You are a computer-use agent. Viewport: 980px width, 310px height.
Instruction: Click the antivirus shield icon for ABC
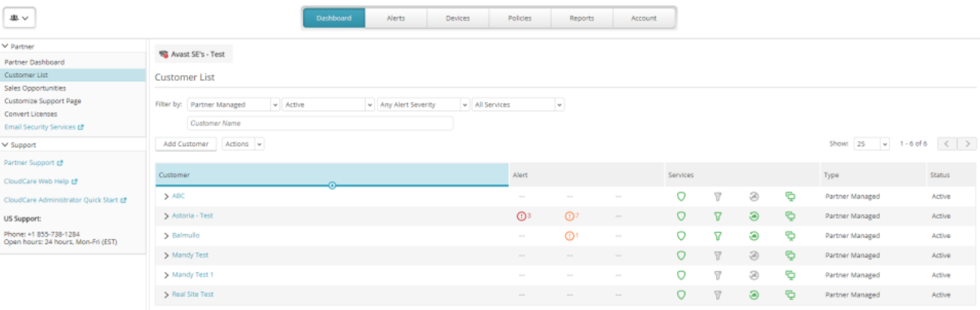(681, 197)
